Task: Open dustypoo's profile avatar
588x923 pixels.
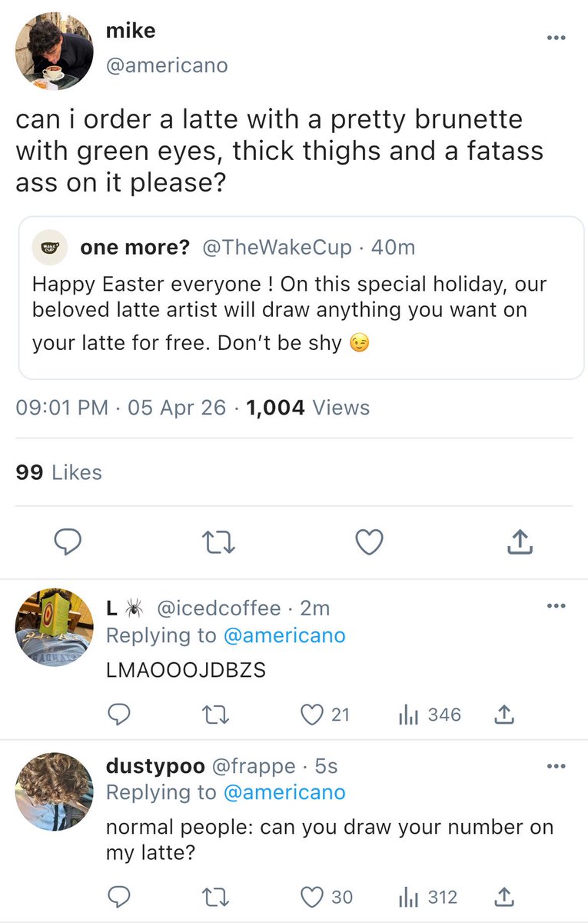Action: click(54, 792)
